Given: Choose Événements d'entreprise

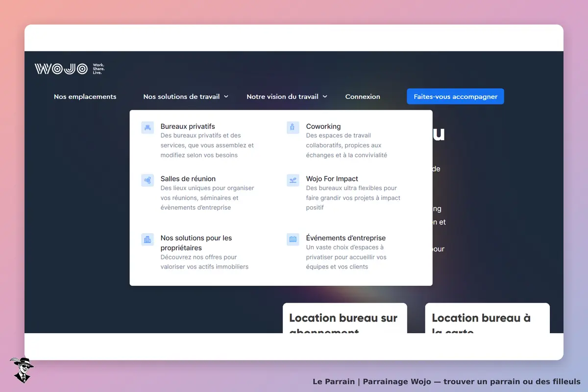Looking at the screenshot, I should 346,238.
